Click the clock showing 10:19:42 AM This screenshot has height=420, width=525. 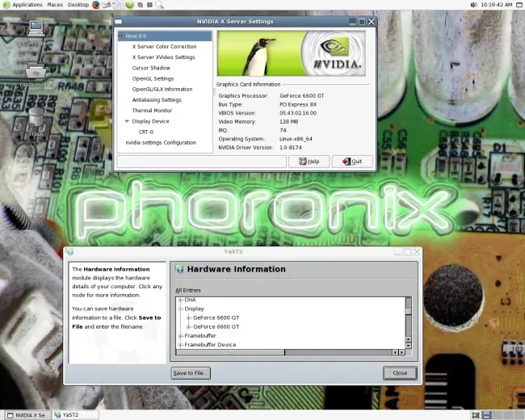tap(497, 5)
